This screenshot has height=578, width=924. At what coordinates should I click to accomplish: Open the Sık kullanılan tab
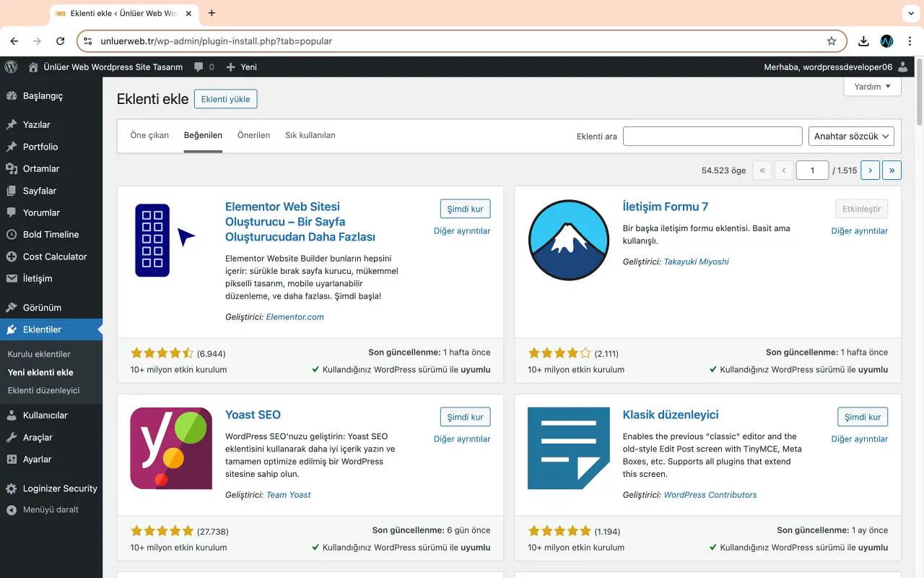click(x=310, y=135)
